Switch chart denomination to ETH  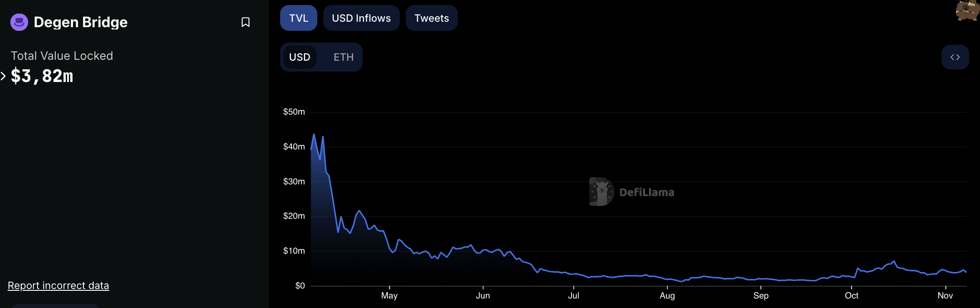[x=343, y=57]
